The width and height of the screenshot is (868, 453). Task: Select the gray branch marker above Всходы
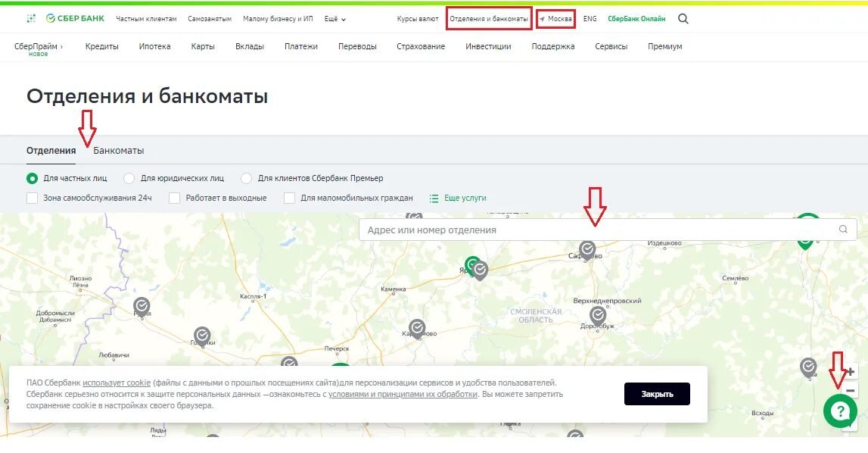pos(808,367)
